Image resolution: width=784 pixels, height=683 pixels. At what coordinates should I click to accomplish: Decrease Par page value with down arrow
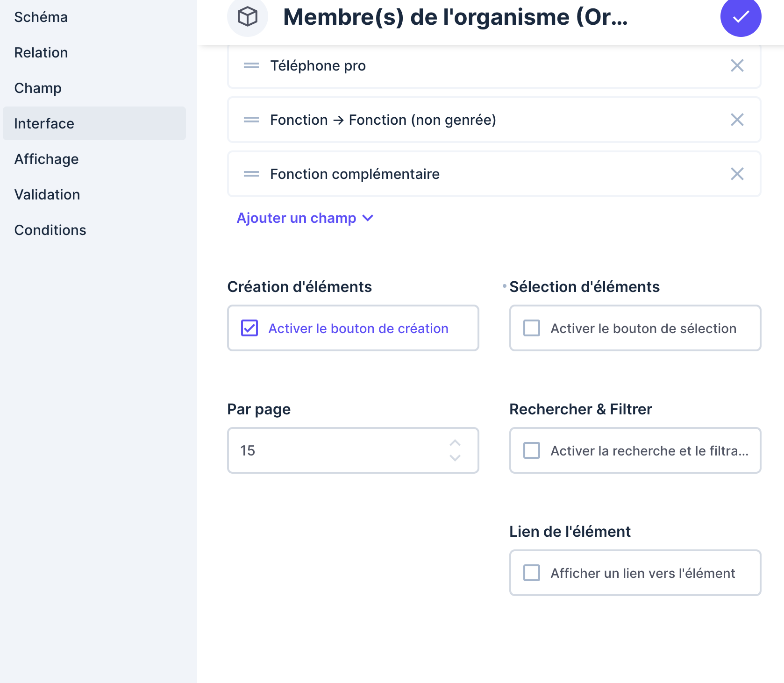[x=455, y=458]
